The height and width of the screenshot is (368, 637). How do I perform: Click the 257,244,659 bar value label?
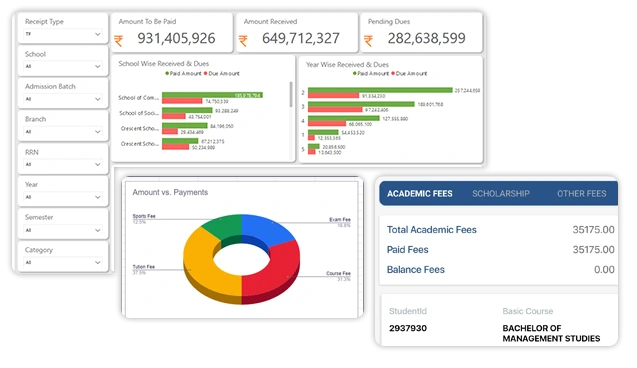pyautogui.click(x=468, y=91)
